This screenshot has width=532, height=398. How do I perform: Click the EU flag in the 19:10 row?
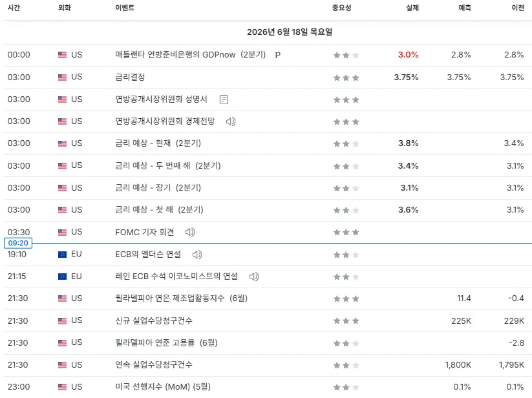pyautogui.click(x=63, y=255)
